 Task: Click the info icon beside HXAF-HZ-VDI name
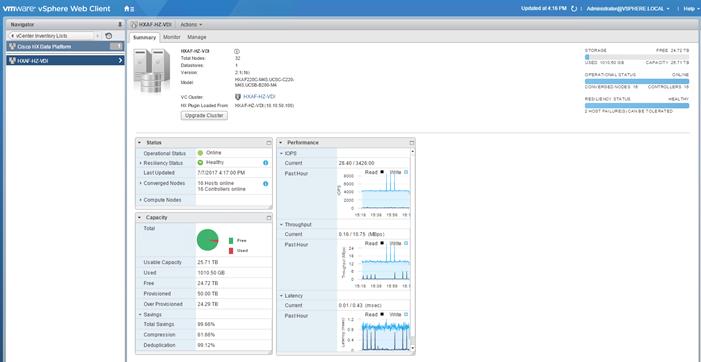tap(237, 51)
